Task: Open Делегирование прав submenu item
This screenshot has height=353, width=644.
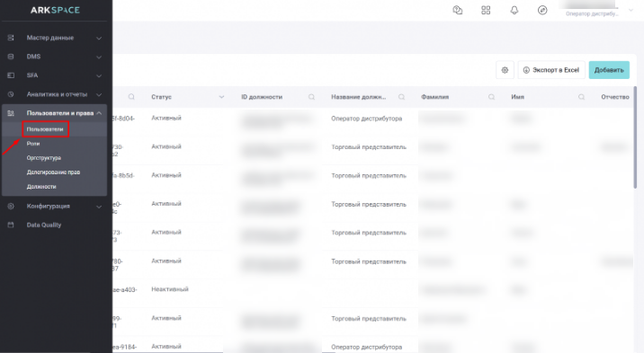Action: [53, 172]
